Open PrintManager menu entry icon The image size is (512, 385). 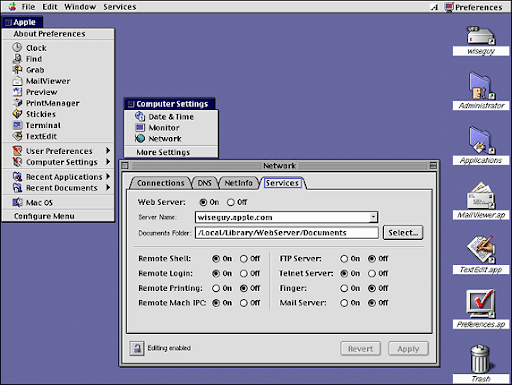[17, 103]
